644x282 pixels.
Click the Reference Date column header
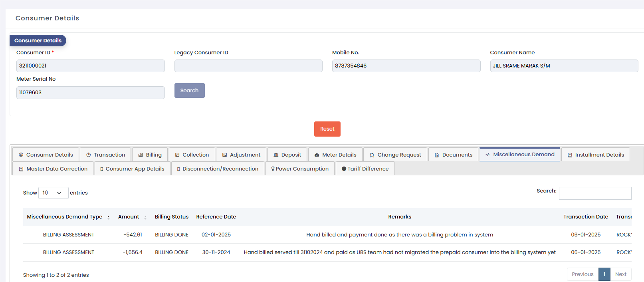coord(216,217)
